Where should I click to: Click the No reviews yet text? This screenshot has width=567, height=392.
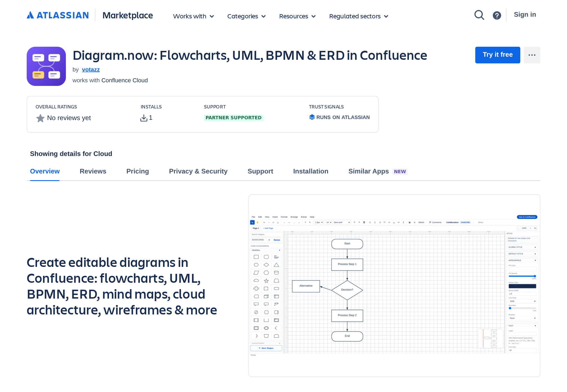69,118
